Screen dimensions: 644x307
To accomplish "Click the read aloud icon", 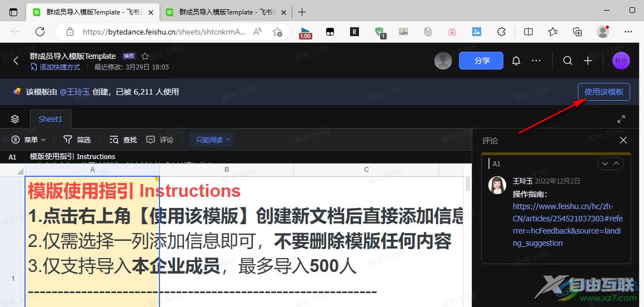I will [x=257, y=32].
